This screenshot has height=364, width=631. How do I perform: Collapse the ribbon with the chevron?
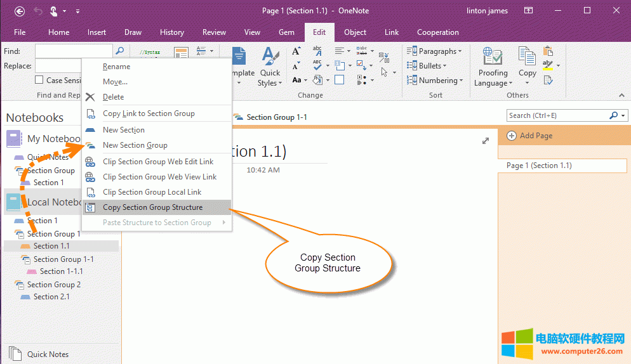coord(621,95)
